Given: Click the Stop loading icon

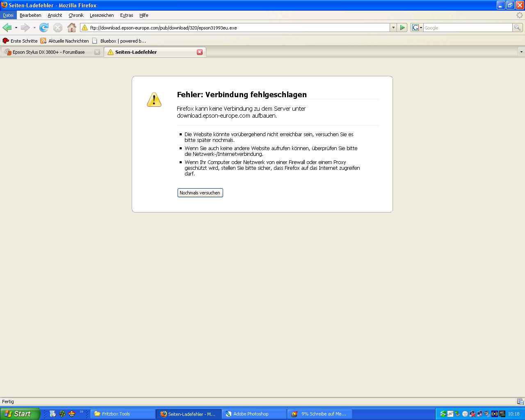Looking at the screenshot, I should [x=58, y=27].
